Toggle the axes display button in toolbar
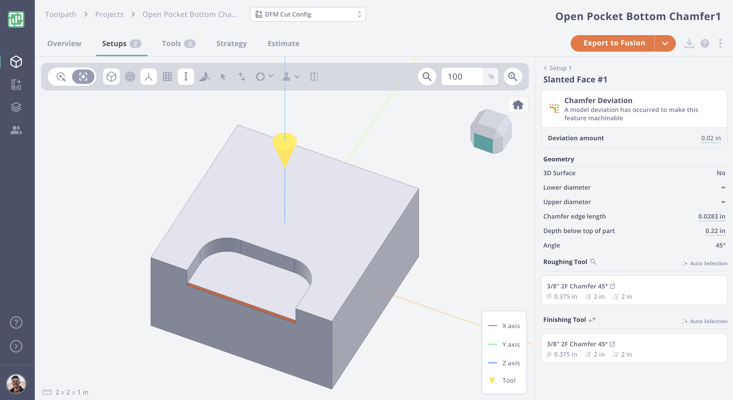The width and height of the screenshot is (733, 400). coord(148,77)
